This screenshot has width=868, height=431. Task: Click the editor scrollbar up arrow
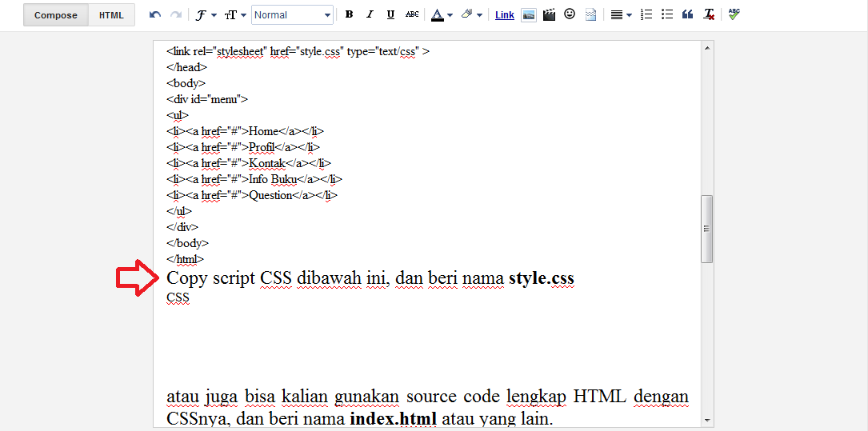[x=707, y=48]
